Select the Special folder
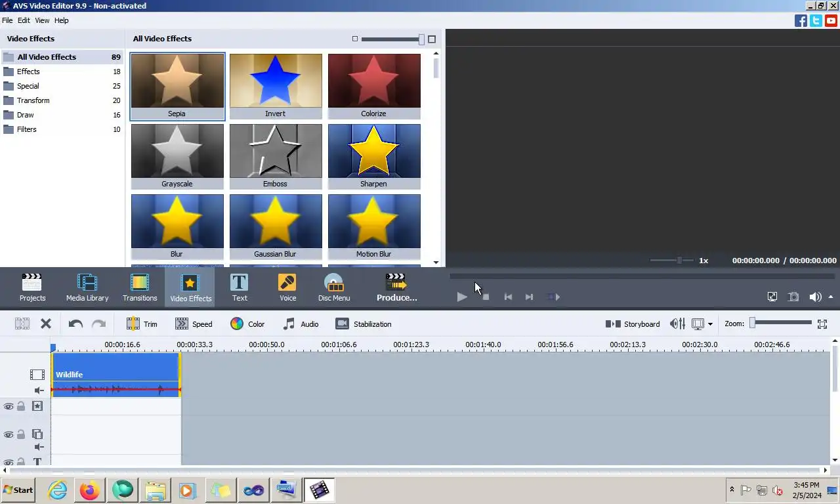840x504 pixels. click(x=62, y=86)
